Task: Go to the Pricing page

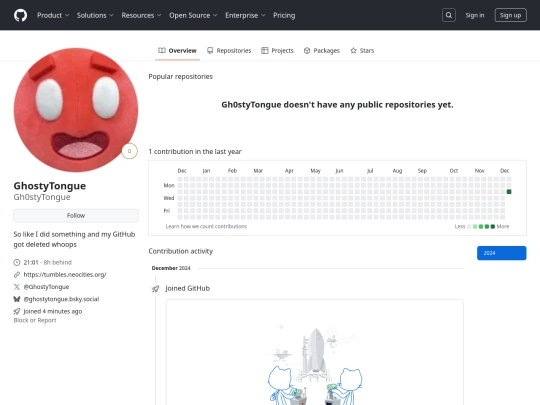Action: pyautogui.click(x=284, y=15)
